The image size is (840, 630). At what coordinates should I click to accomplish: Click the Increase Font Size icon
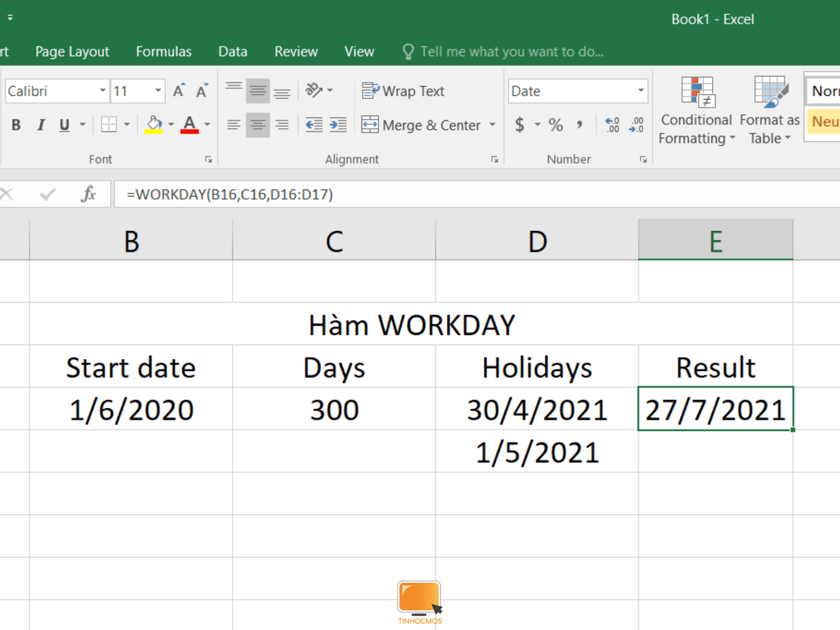click(x=179, y=91)
